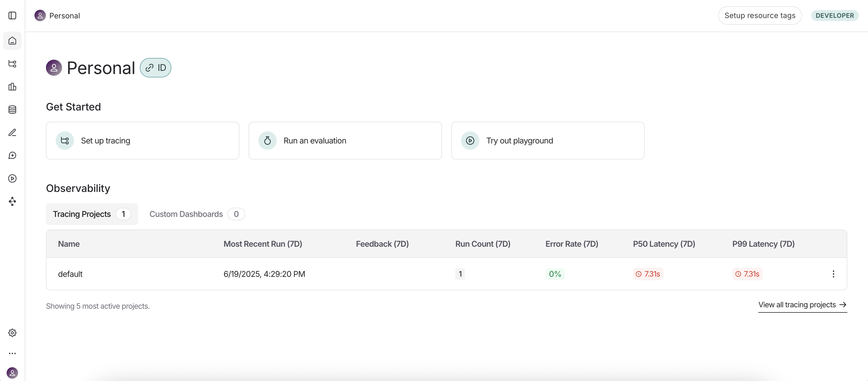Open the chat-plus prompts sidebar icon
Viewport: 868px width, 381px height.
(12, 155)
